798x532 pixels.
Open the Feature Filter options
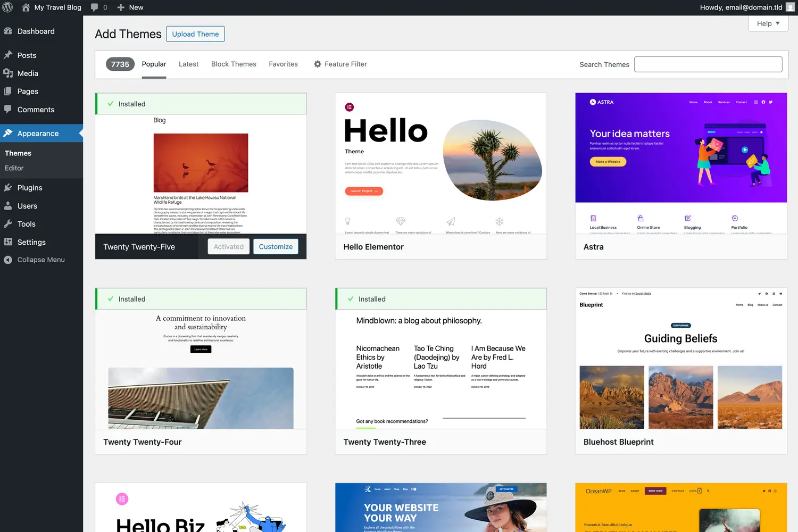[340, 64]
